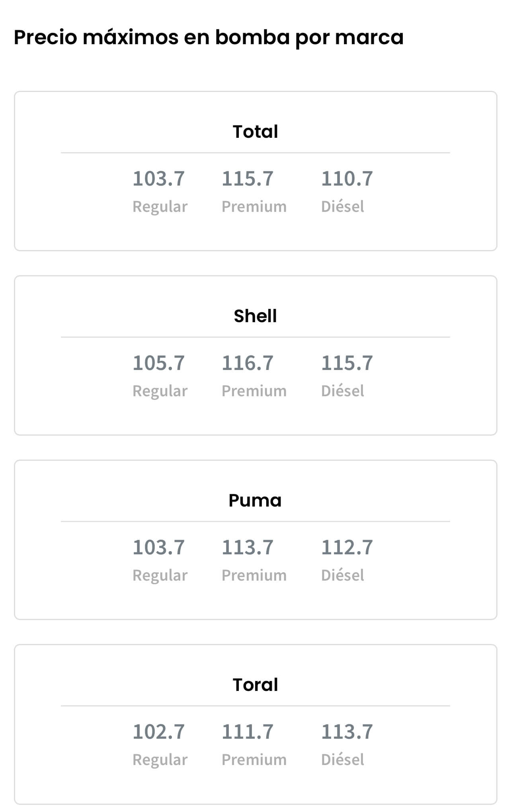Click Toral's Regular price 102.7

pyautogui.click(x=158, y=732)
